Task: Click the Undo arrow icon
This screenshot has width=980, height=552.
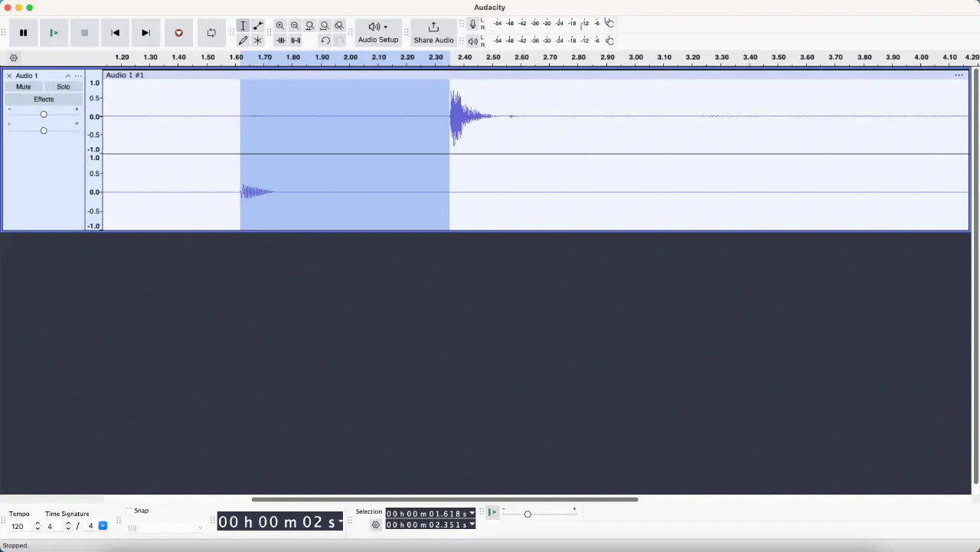Action: (x=325, y=41)
